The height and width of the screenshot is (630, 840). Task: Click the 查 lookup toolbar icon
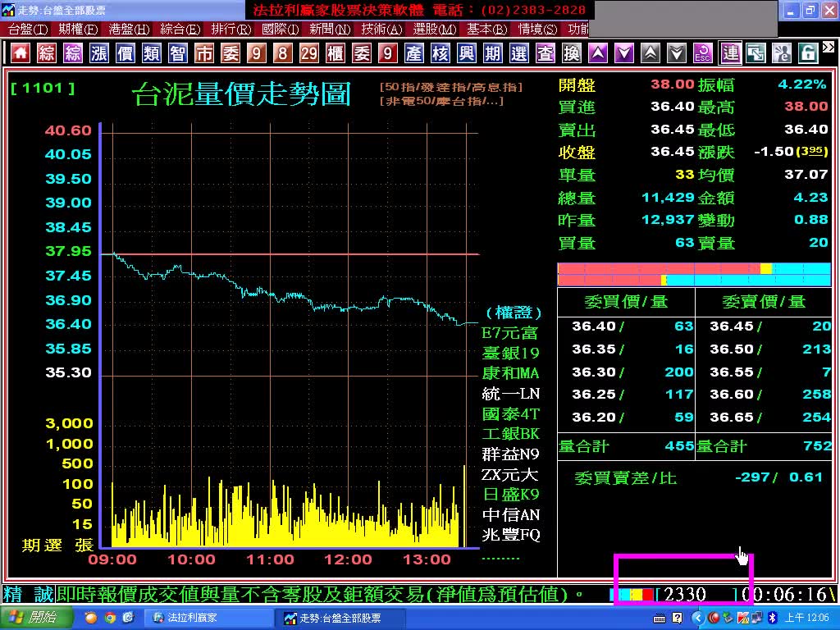pos(546,53)
